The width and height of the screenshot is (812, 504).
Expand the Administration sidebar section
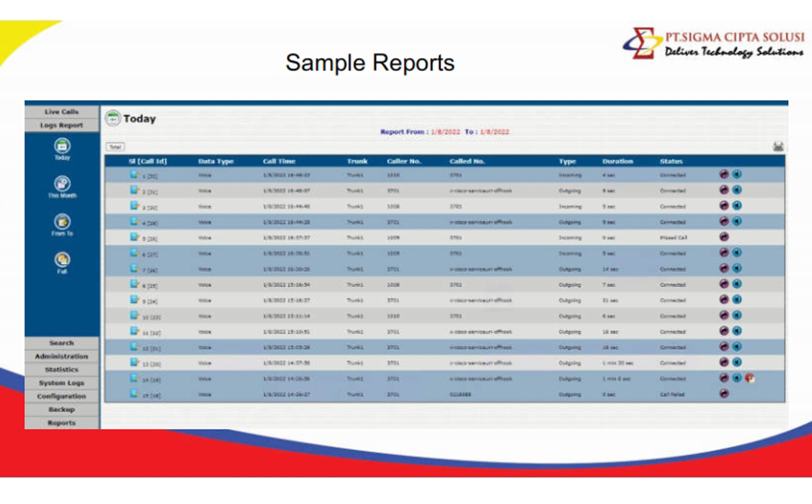tap(62, 356)
